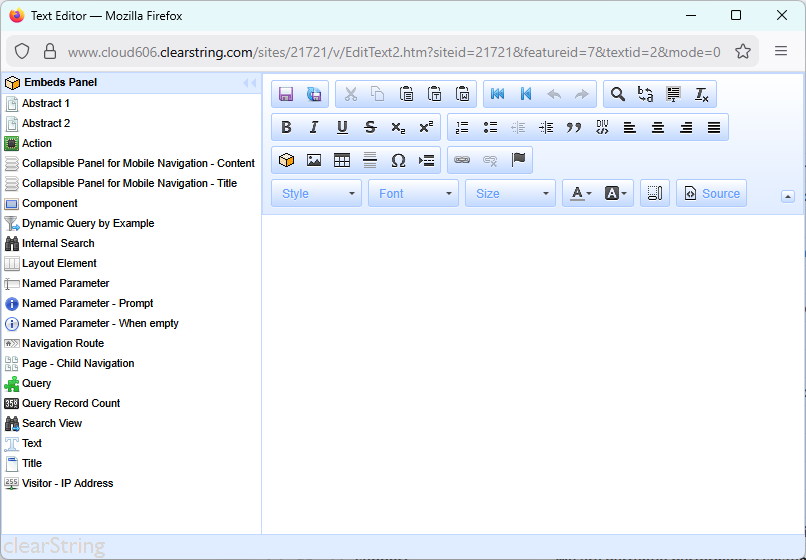Select Navigation Route in Embeds Panel
This screenshot has width=806, height=560.
(63, 343)
